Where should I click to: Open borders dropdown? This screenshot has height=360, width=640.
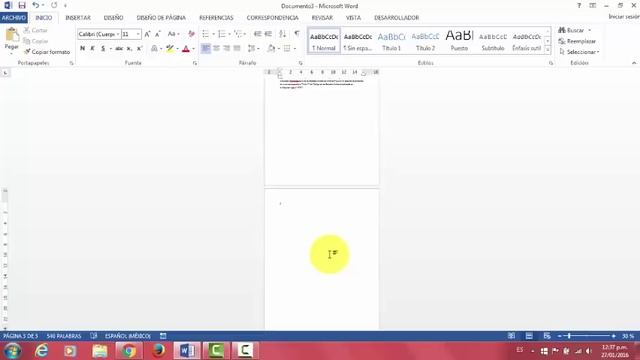[295, 49]
